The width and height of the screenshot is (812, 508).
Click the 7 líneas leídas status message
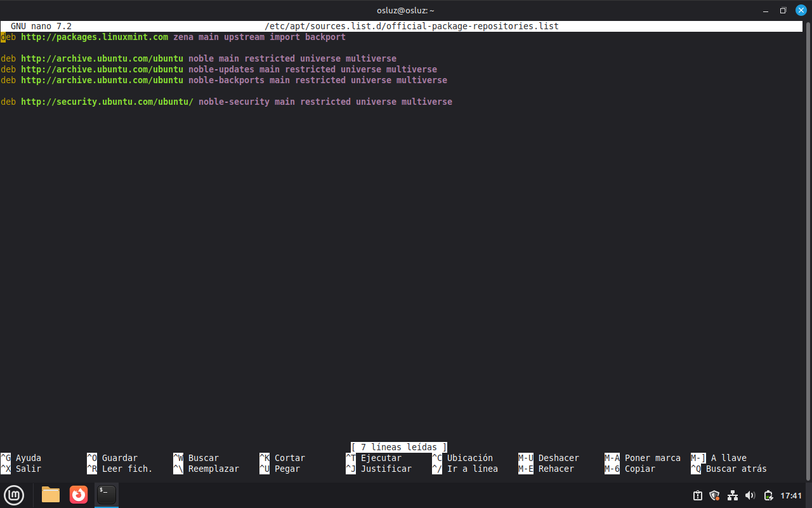click(x=399, y=447)
